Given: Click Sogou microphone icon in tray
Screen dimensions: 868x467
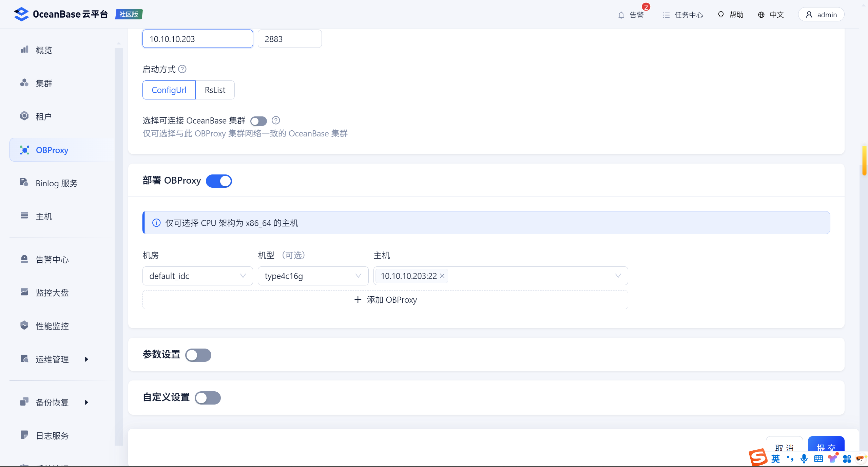Looking at the screenshot, I should 804,459.
